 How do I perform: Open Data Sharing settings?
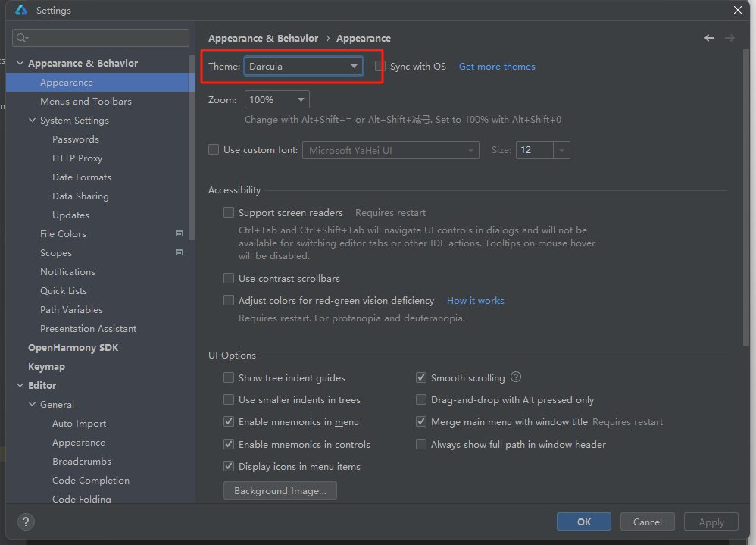click(x=80, y=196)
